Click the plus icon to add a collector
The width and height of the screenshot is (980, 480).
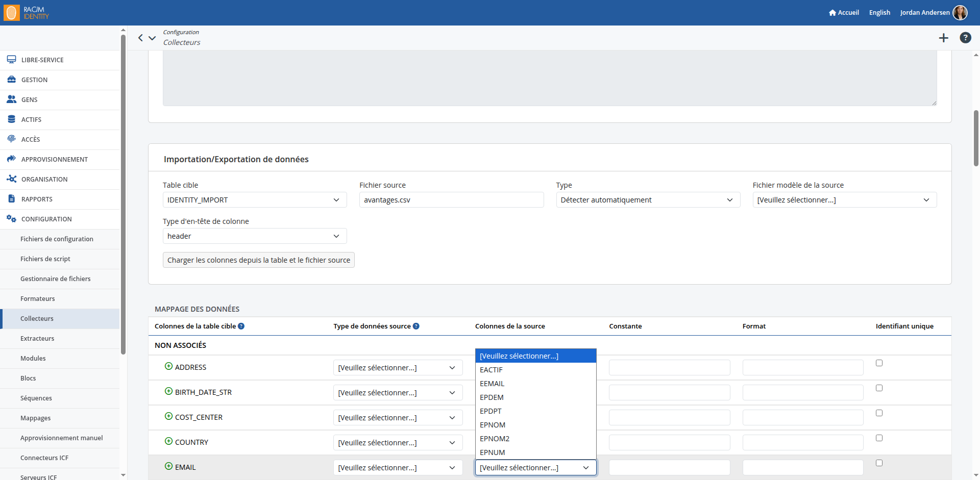coord(943,38)
